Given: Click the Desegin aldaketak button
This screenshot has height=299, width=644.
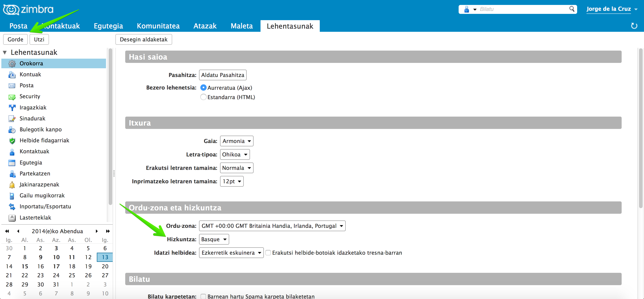Looking at the screenshot, I should pos(144,40).
